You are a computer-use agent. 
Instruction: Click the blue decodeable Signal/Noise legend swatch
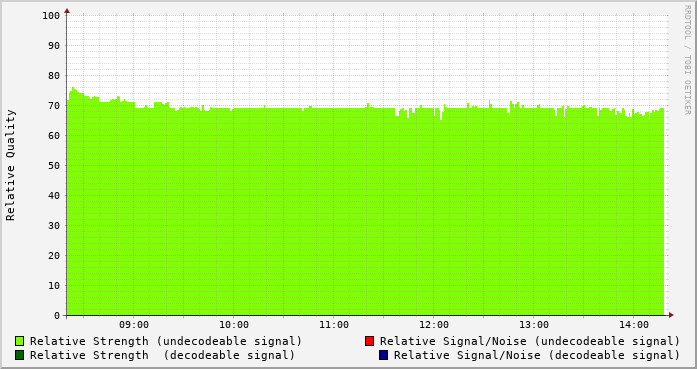(x=384, y=355)
